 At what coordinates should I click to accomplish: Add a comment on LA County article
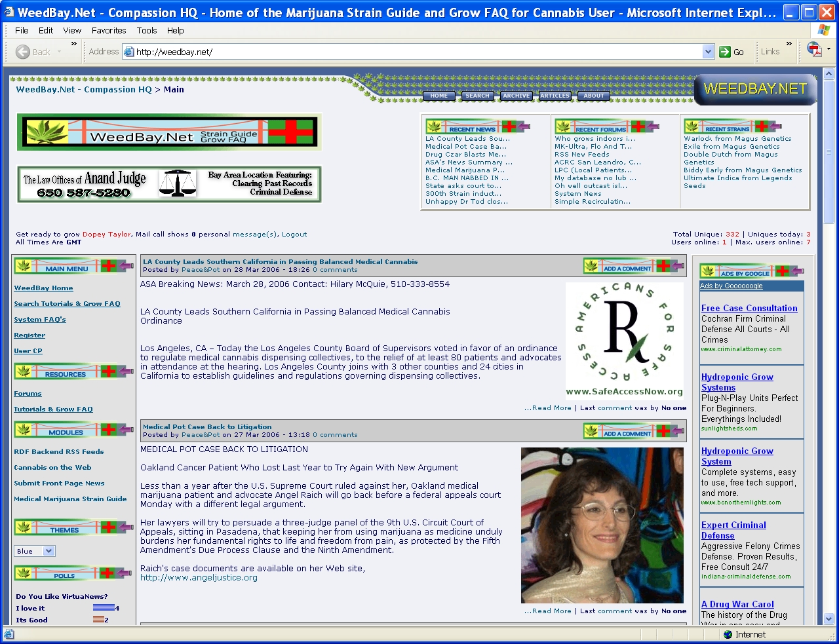point(634,266)
